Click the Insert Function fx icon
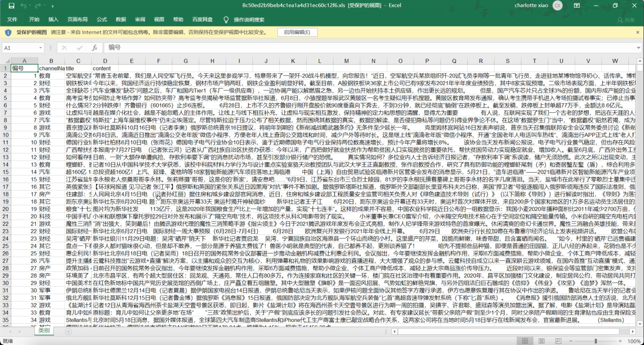644x345 pixels. pos(94,47)
